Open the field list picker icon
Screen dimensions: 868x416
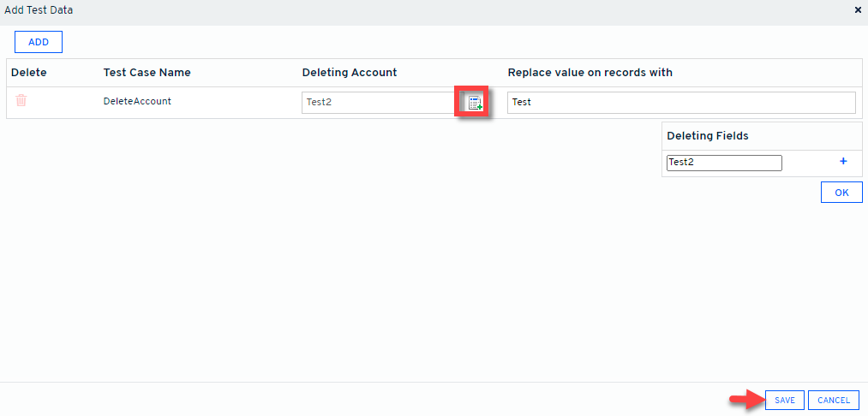click(x=474, y=103)
